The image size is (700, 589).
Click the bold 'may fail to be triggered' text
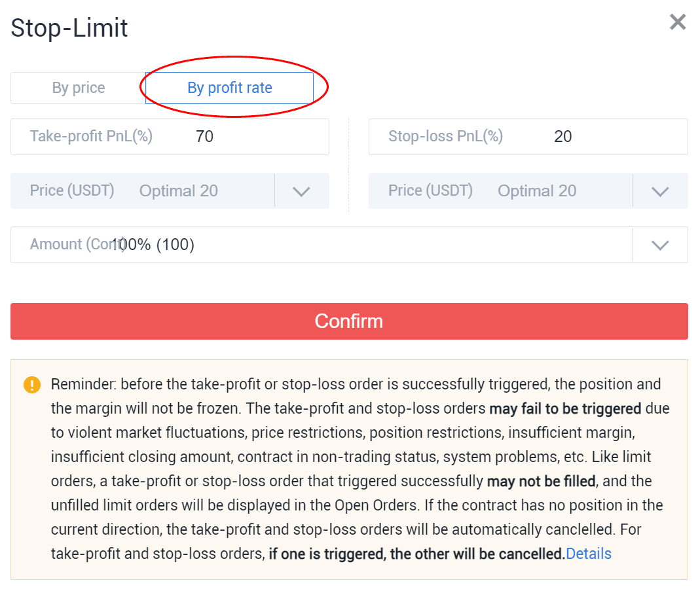(x=565, y=409)
